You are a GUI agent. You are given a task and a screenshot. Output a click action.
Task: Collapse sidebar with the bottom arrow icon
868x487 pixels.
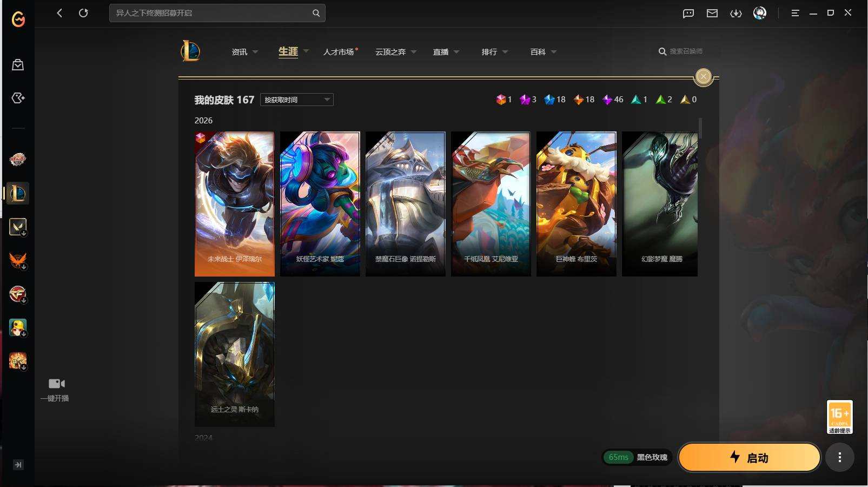pos(18,465)
